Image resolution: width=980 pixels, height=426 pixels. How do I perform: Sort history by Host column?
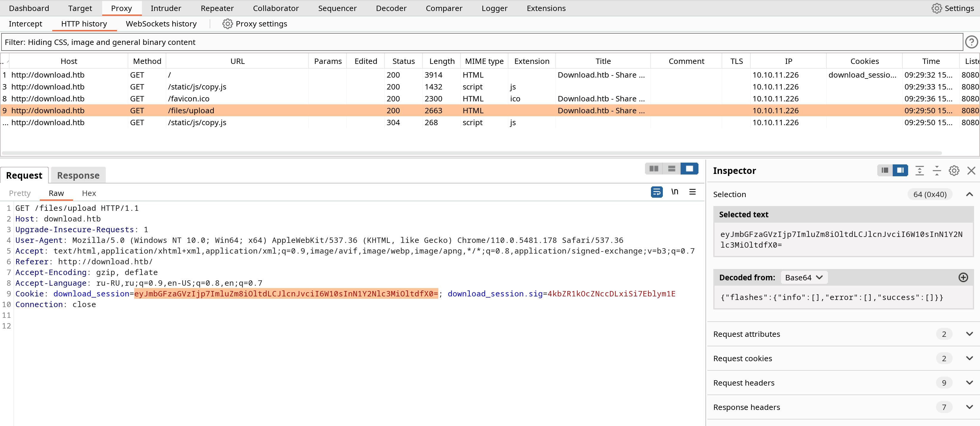click(x=69, y=61)
